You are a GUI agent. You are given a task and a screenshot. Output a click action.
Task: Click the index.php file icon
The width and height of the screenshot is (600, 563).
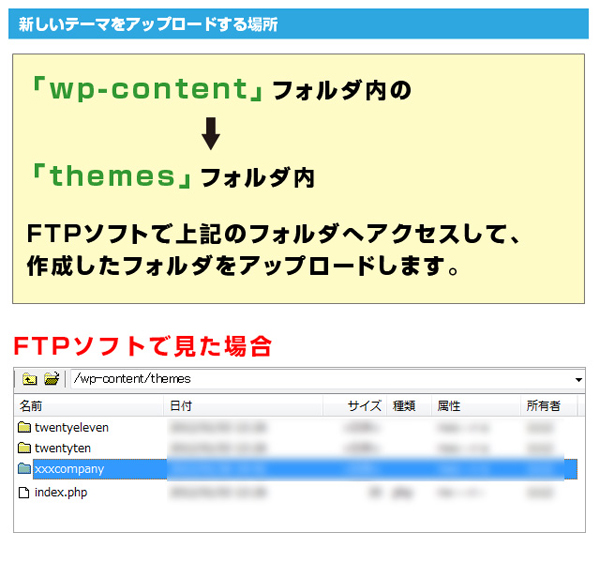pyautogui.click(x=24, y=493)
